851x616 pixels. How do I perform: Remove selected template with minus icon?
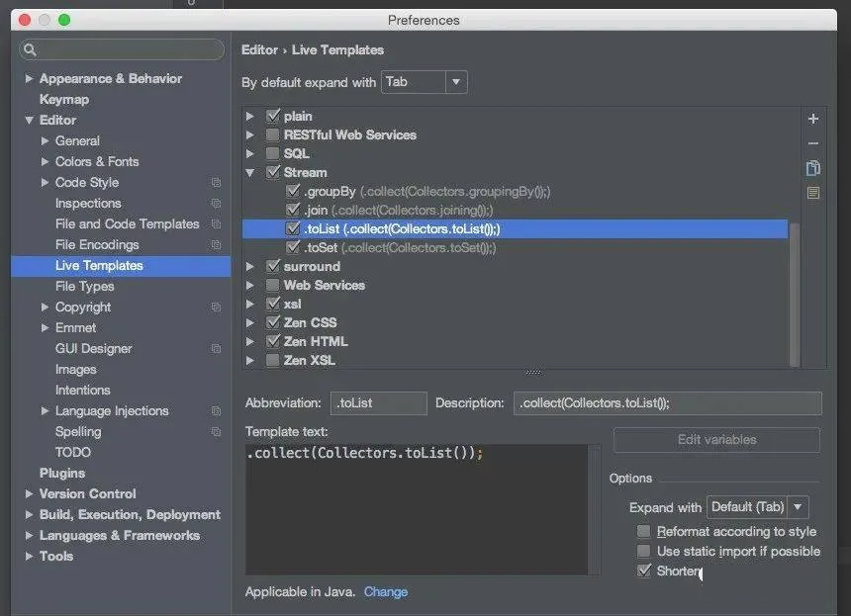(x=813, y=143)
